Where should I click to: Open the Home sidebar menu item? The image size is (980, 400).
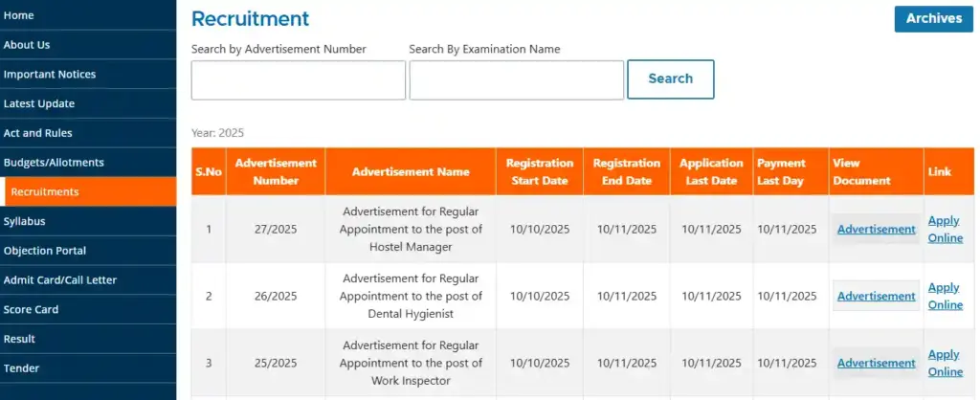(19, 15)
